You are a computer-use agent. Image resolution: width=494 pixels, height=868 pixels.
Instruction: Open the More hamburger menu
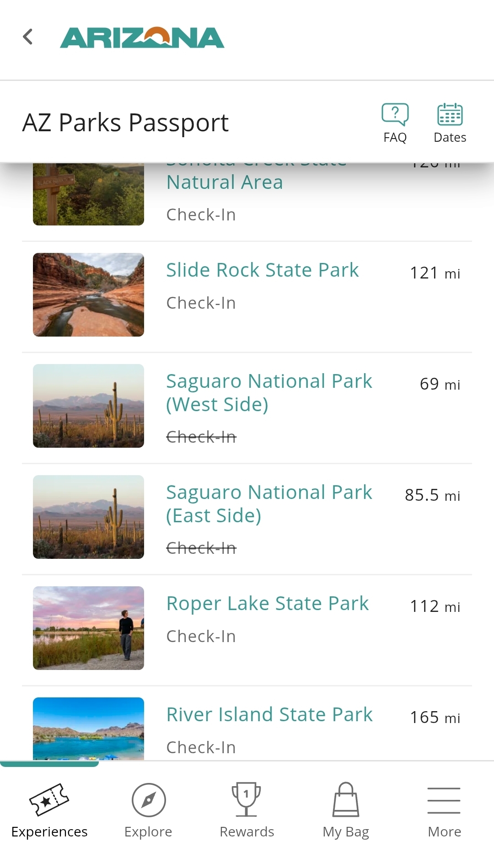coord(444,801)
